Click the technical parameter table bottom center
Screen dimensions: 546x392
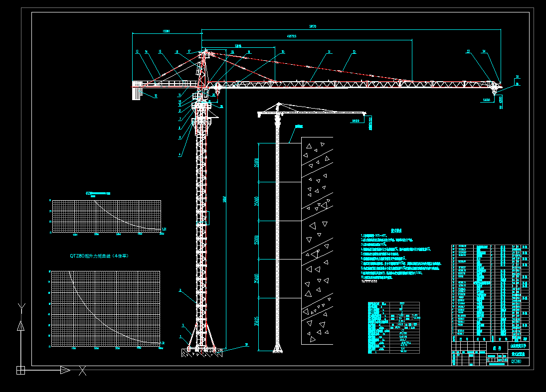(x=394, y=328)
